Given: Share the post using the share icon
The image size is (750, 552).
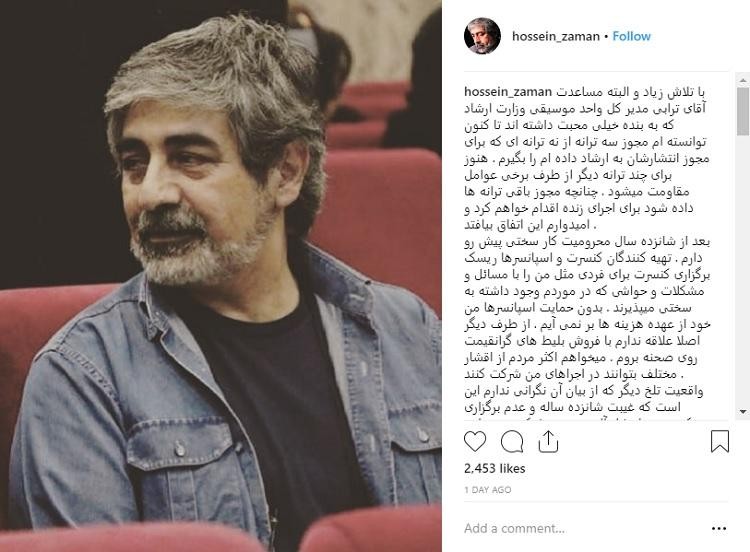Looking at the screenshot, I should [548, 441].
